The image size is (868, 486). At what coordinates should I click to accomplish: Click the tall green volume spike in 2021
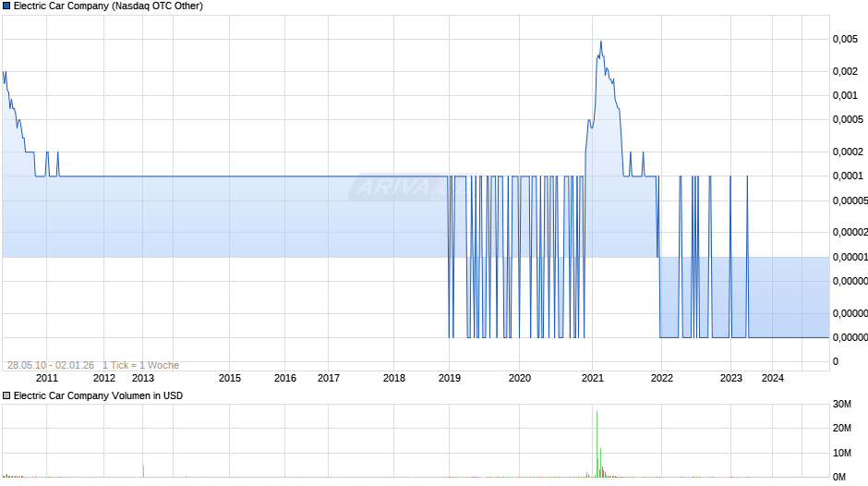click(597, 443)
